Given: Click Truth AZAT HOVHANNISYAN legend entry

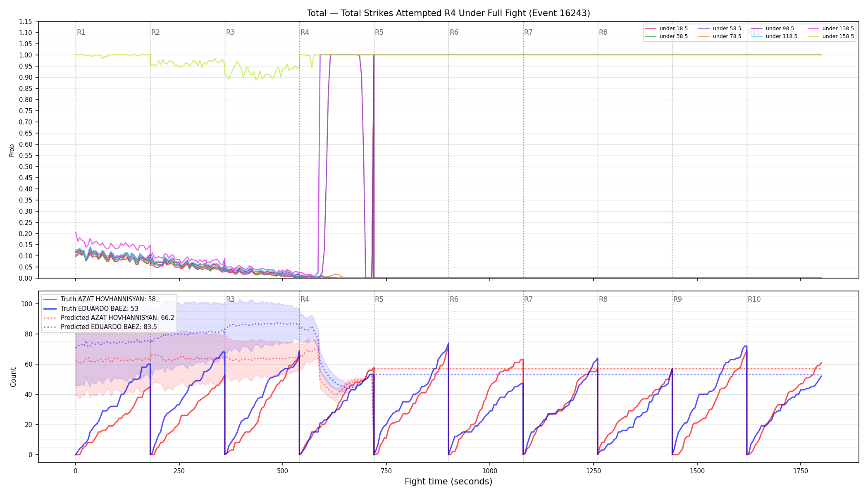Looking at the screenshot, I should pos(100,299).
